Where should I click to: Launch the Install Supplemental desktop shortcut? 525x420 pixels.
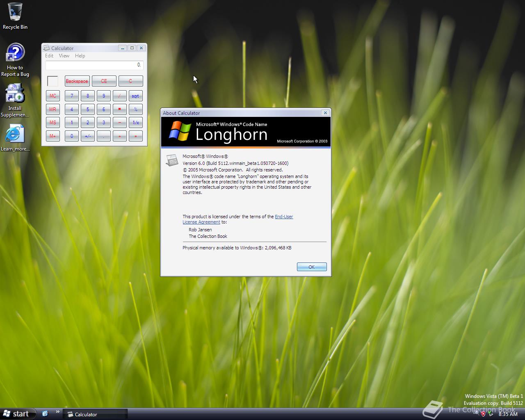pyautogui.click(x=15, y=101)
